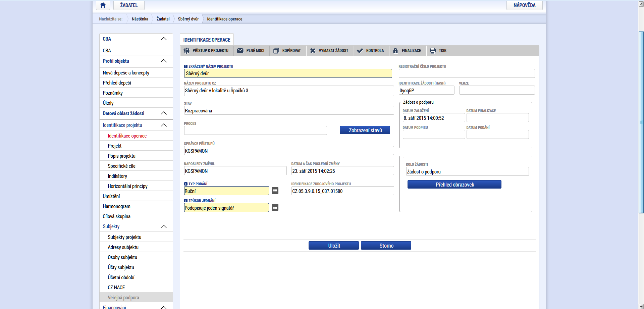Open Nová depeše a koncepty
644x309 pixels.
136,73
